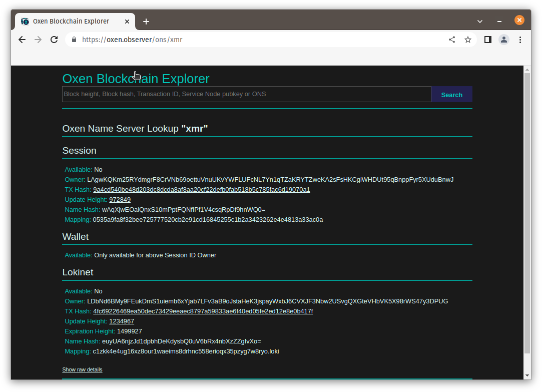Click Oxen Name Server Lookup heading
The height and width of the screenshot is (392, 542).
135,128
